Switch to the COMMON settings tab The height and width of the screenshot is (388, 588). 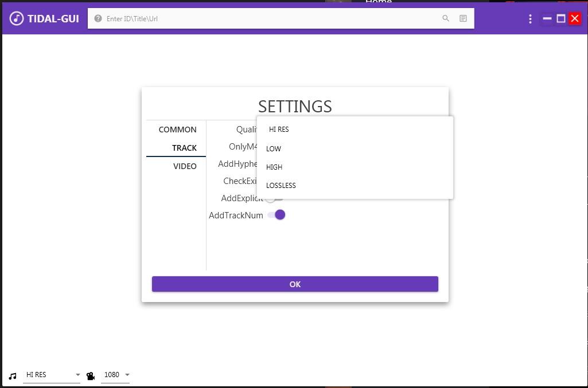point(177,130)
